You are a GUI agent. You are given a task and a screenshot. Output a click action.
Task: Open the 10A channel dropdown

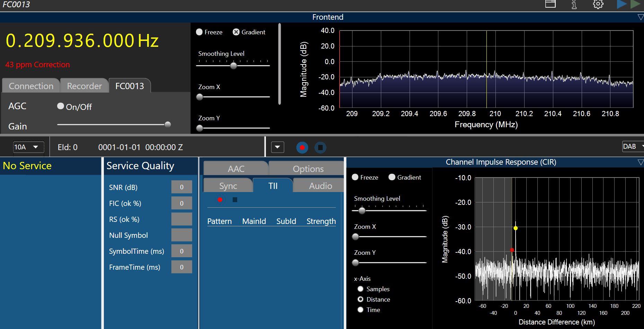pyautogui.click(x=28, y=147)
